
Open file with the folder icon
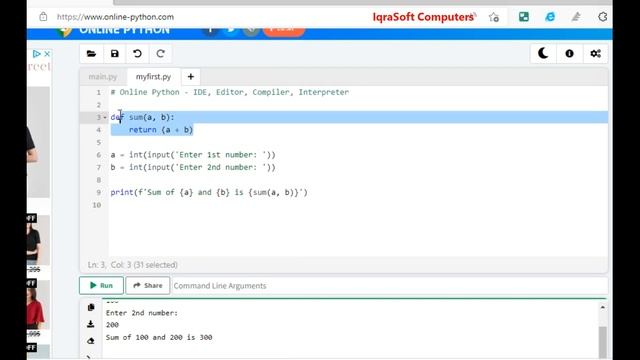click(x=91, y=53)
